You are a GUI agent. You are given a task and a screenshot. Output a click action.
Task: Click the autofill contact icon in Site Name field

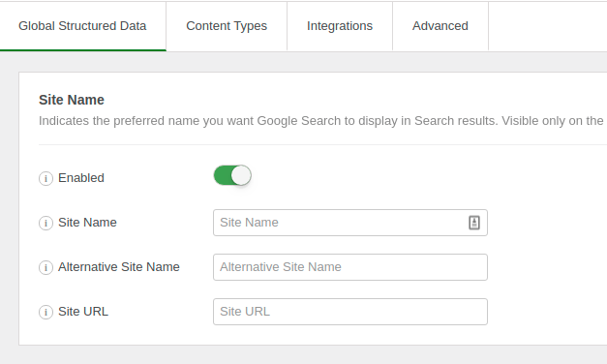point(474,223)
